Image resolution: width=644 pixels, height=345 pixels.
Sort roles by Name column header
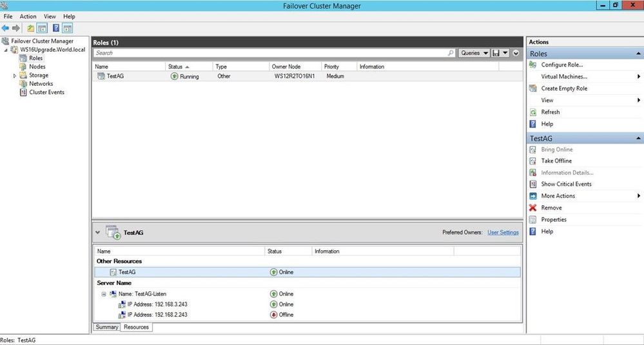(x=129, y=66)
